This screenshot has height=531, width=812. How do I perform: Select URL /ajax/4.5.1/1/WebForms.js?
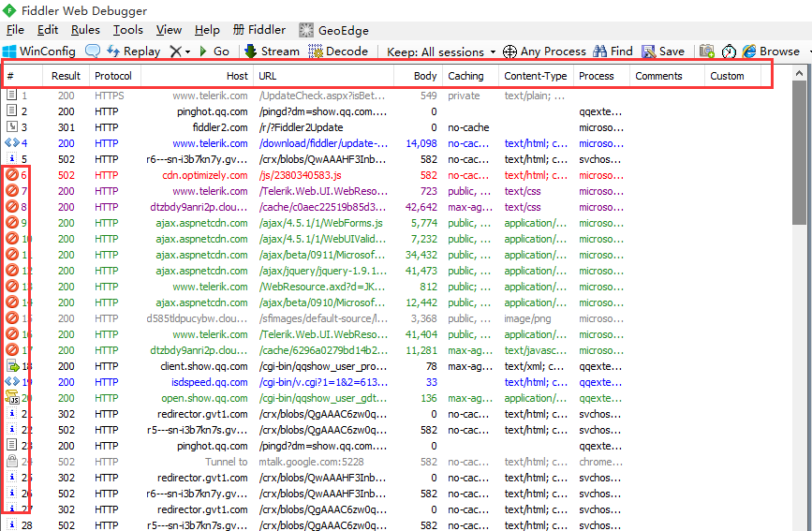[321, 223]
